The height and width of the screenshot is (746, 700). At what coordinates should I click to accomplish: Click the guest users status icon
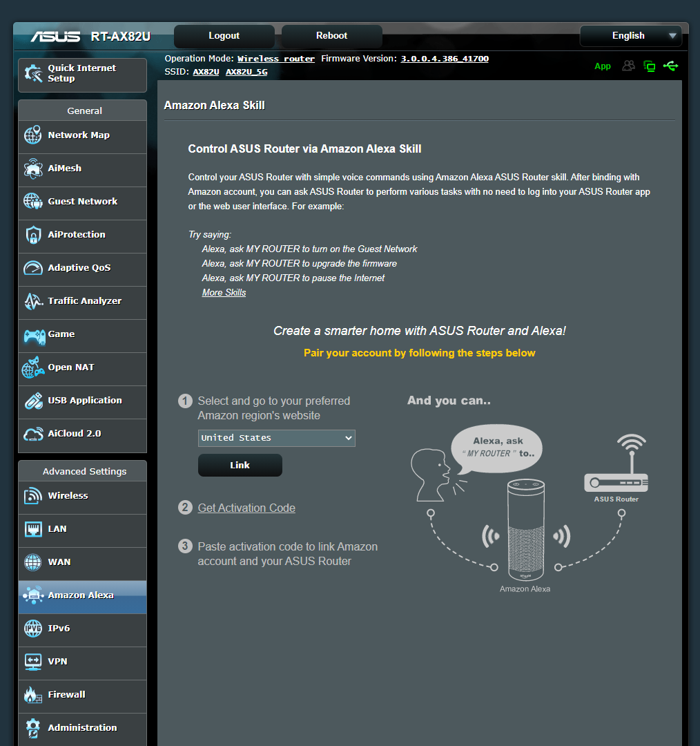click(629, 66)
